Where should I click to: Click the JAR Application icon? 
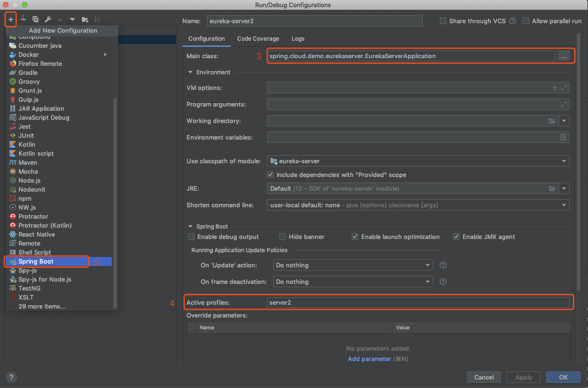13,109
